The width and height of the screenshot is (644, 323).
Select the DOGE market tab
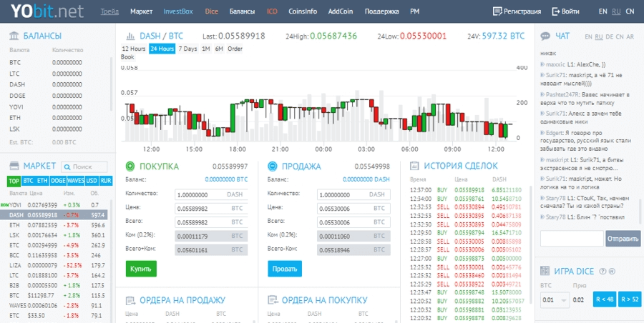(58, 181)
